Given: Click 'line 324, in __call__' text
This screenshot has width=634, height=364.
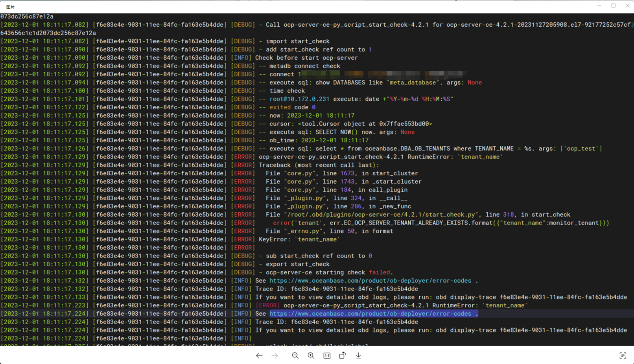Looking at the screenshot, I should click(370, 198).
